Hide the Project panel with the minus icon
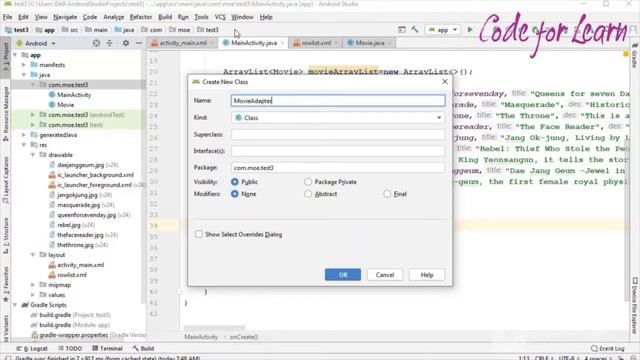This screenshot has height=360, width=640. 139,43
